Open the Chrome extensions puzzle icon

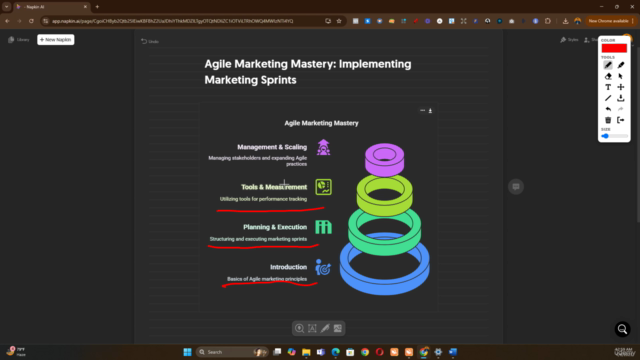point(548,21)
